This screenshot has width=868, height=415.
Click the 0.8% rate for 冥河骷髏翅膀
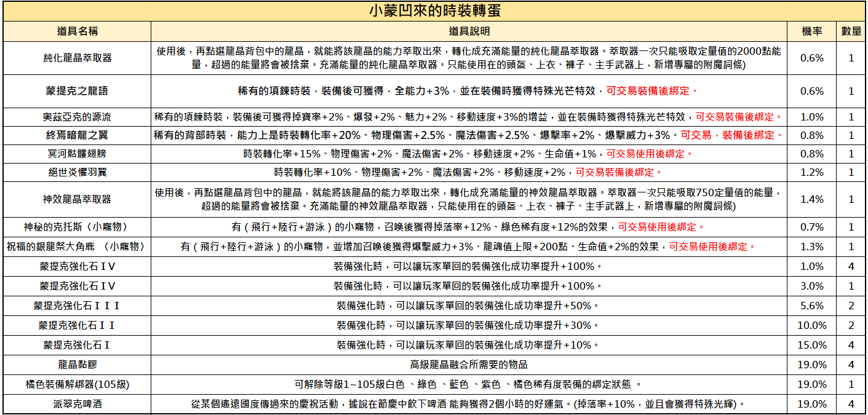coord(811,154)
